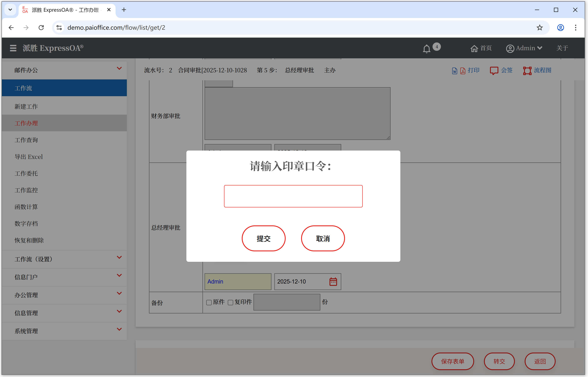Bookmark this page with star icon
Viewport: 588px width, 377px height.
[539, 27]
